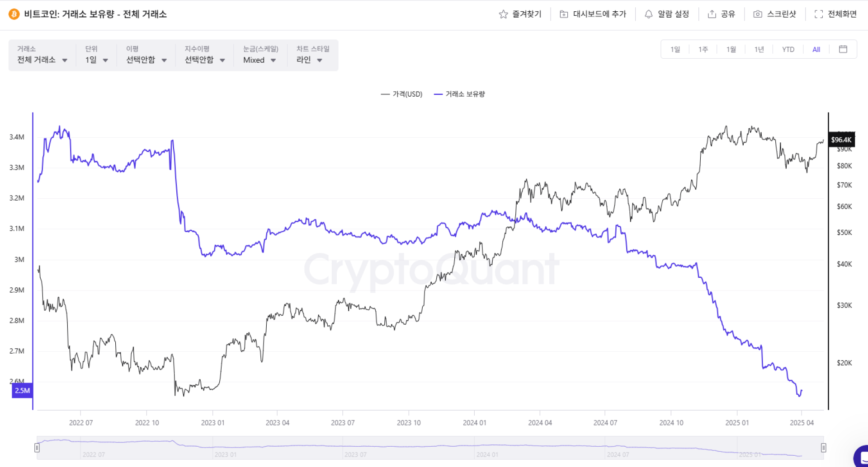
Task: Open the 단위 interval dropdown
Action: [x=96, y=60]
